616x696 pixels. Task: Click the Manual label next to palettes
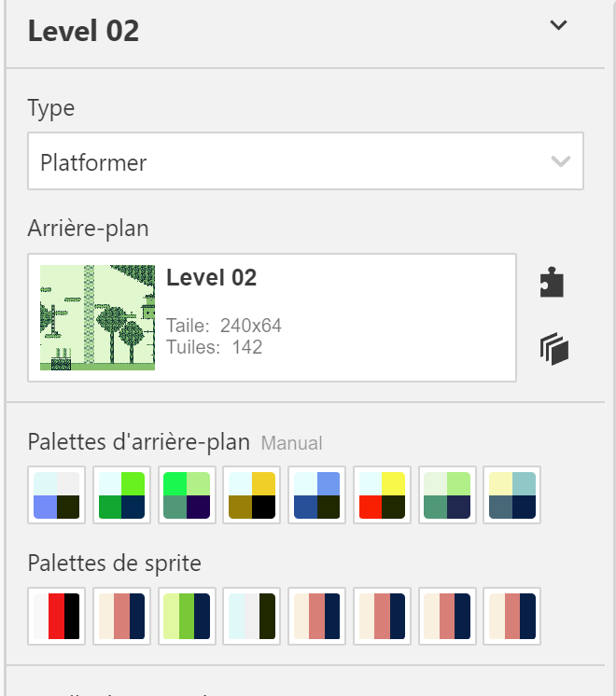tap(291, 443)
